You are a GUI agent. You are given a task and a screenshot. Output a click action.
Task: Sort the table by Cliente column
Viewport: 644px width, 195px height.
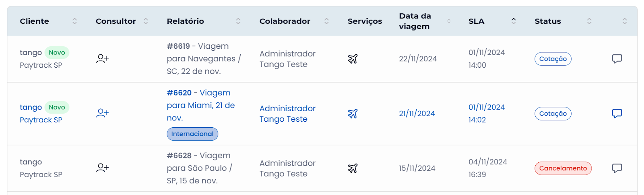click(x=74, y=21)
